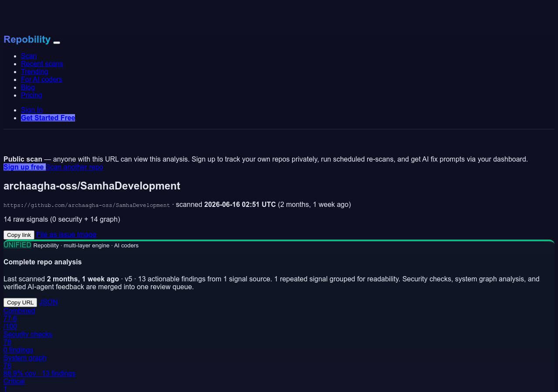
Task: Open the Pricing page
Action: click(31, 95)
